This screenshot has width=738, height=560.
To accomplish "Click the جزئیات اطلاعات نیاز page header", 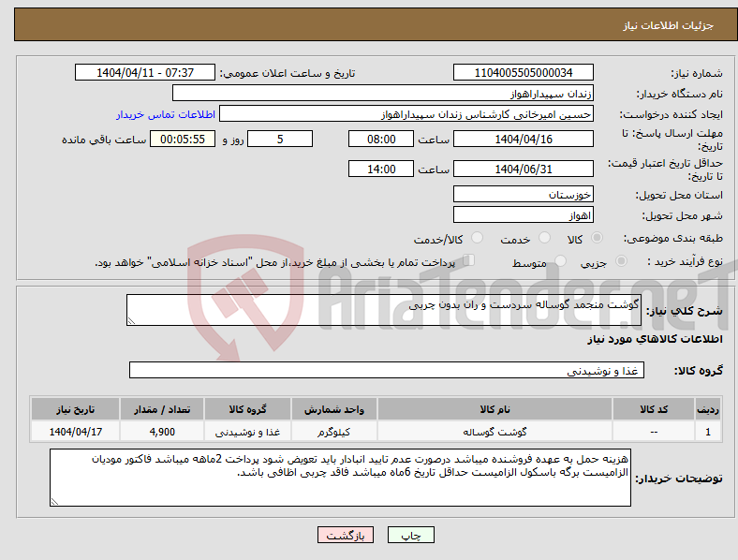I will tap(669, 25).
